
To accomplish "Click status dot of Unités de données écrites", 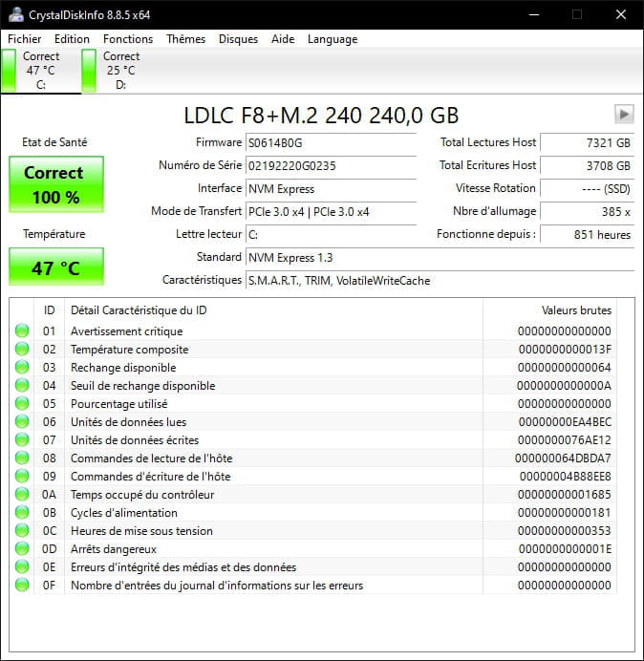I will 22,439.
